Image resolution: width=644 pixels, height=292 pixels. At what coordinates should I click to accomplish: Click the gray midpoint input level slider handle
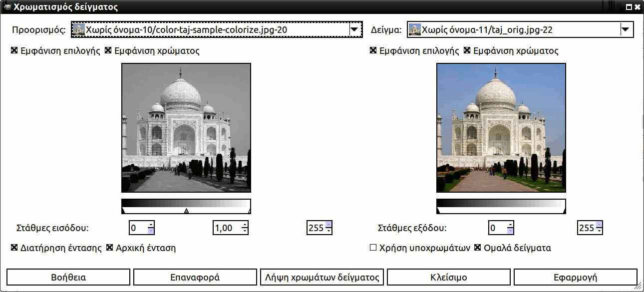(x=186, y=211)
